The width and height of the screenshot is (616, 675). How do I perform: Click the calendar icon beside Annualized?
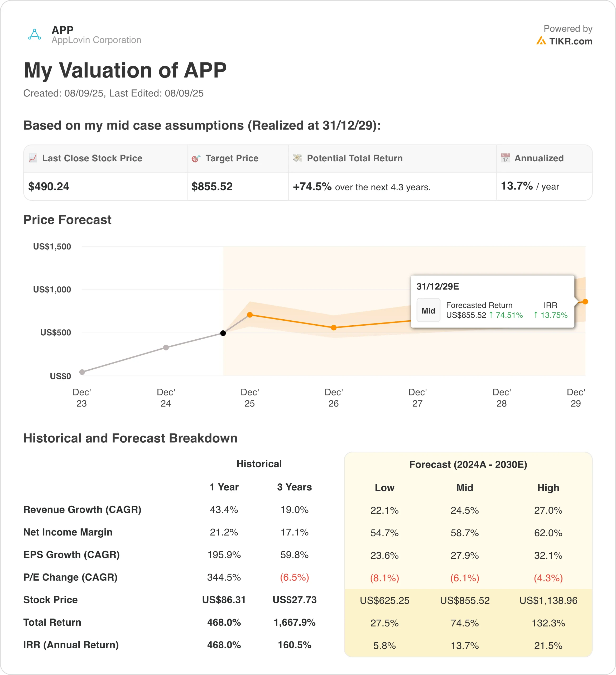click(x=505, y=158)
